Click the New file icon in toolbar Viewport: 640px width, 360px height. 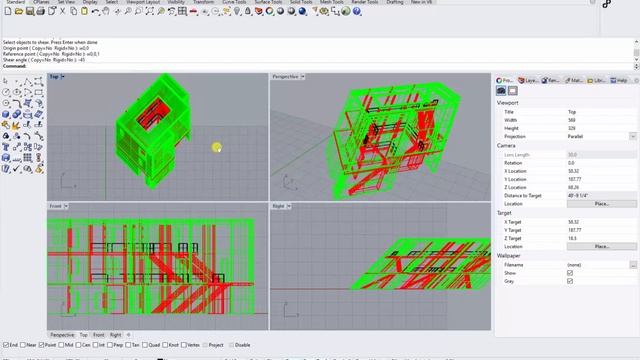coord(8,11)
